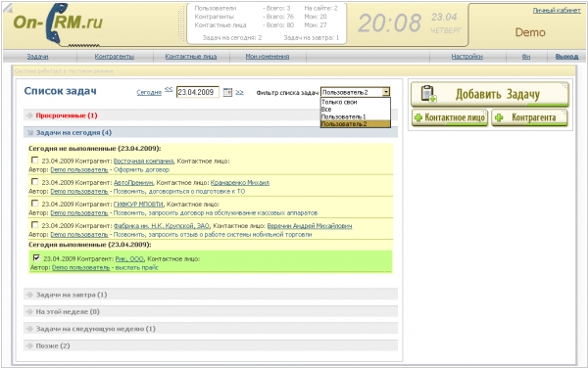588x368 pixels.
Task: Open Личный кабинет link
Action: (557, 11)
